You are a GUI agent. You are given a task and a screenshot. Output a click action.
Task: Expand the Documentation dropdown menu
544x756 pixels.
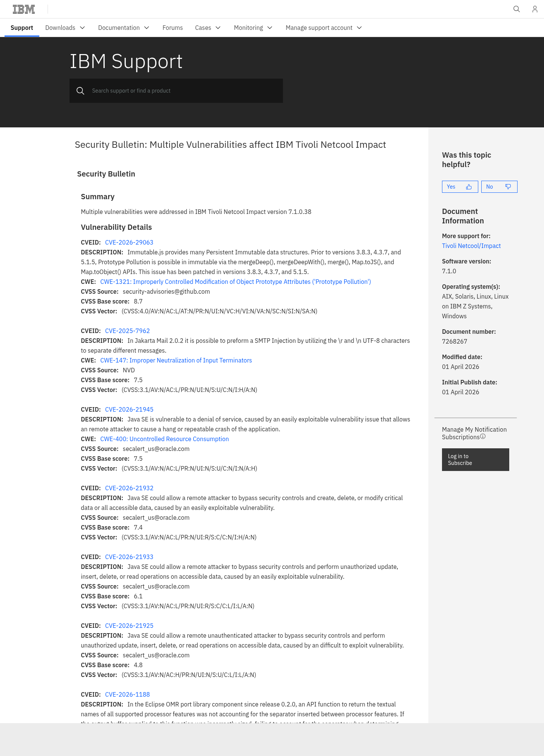[124, 28]
